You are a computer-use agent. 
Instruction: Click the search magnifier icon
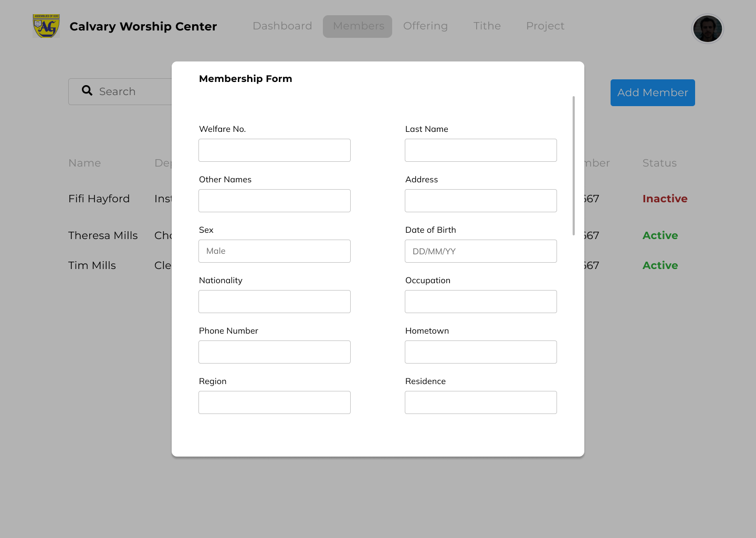point(87,90)
